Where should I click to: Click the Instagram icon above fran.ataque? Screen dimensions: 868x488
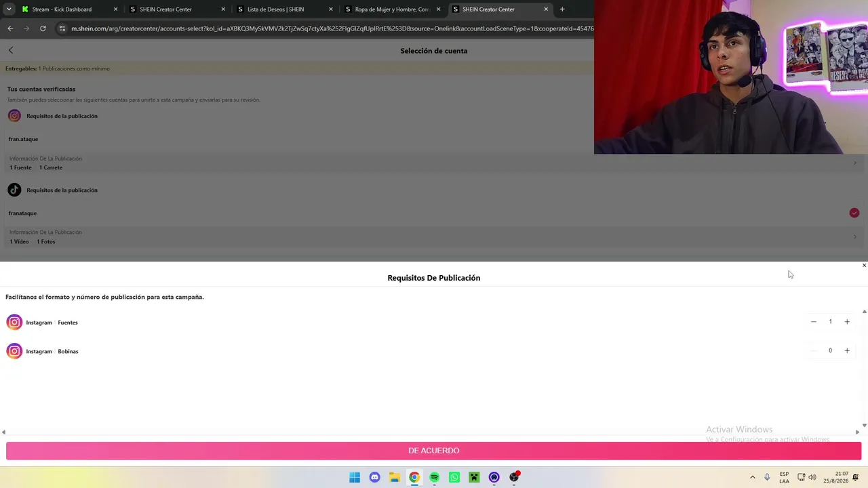point(14,116)
